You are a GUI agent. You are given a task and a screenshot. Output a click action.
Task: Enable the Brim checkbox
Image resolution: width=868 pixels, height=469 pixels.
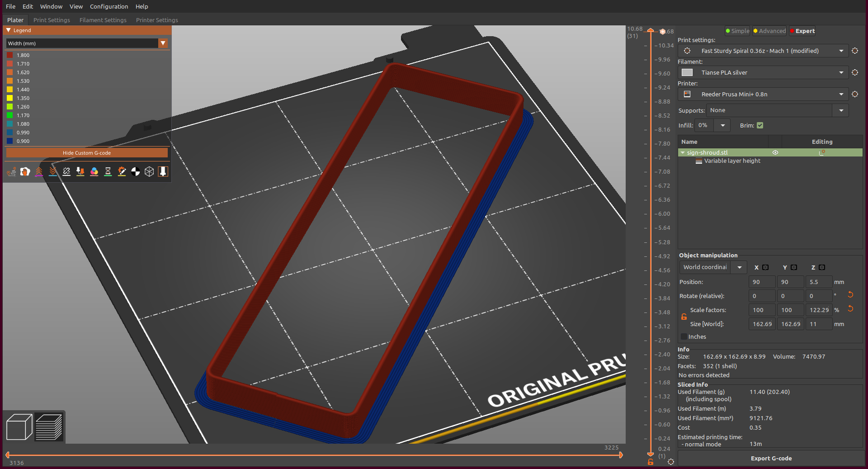click(x=760, y=125)
